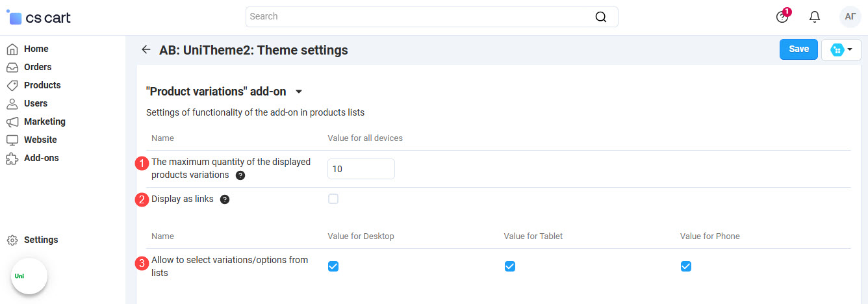Click the round Uni floating badge
Image resolution: width=868 pixels, height=304 pixels.
(29, 276)
